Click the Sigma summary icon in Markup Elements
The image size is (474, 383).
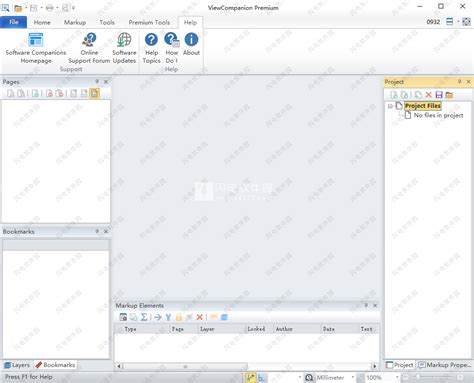(144, 317)
